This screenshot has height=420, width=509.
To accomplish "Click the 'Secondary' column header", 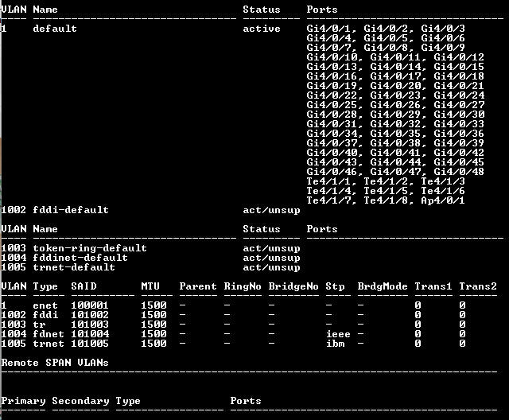I will point(80,401).
